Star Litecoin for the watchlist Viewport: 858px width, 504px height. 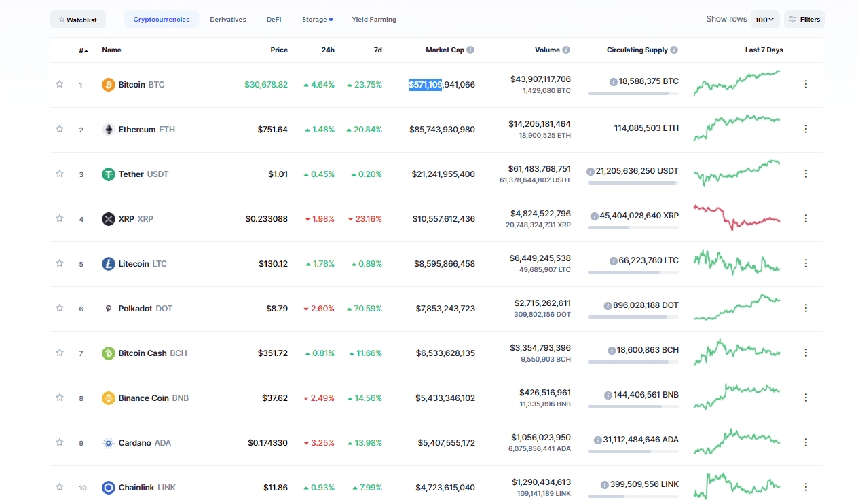tap(60, 263)
